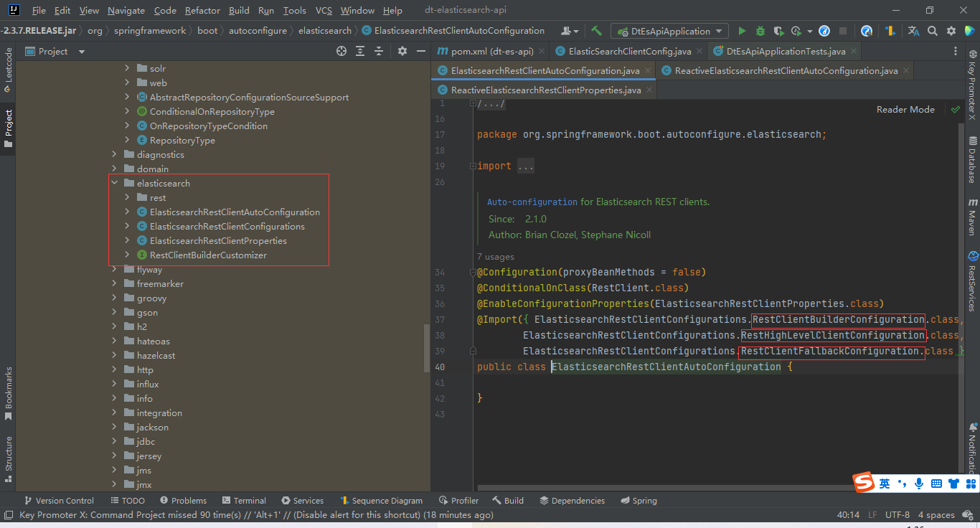The image size is (980, 528).
Task: Open Profiler run options dropdown arrow
Action: [x=810, y=31]
